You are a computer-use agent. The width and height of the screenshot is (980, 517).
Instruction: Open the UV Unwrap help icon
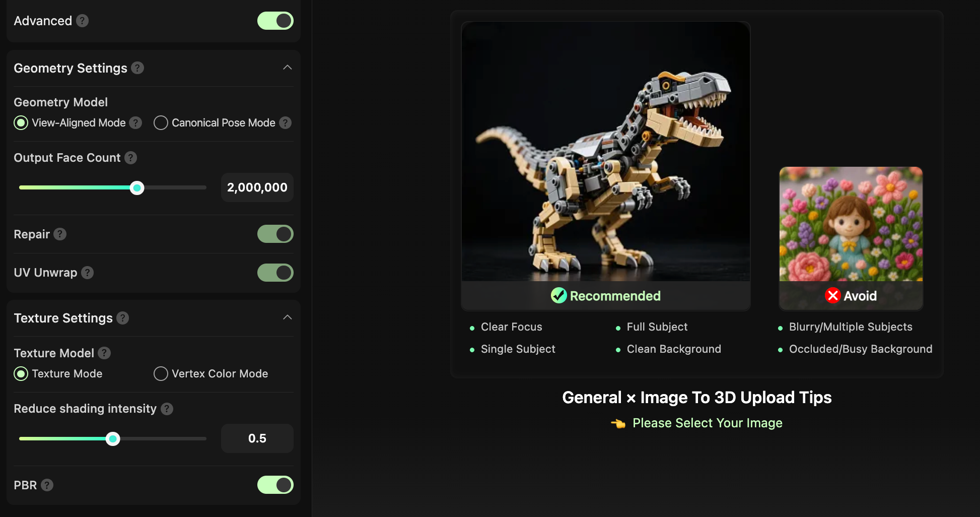click(x=87, y=273)
